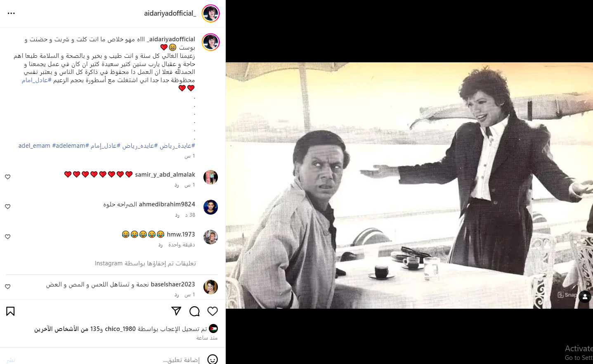The height and width of the screenshot is (364, 593).
Task: Expand the comments hidden by Instagram section
Action: coord(145,263)
